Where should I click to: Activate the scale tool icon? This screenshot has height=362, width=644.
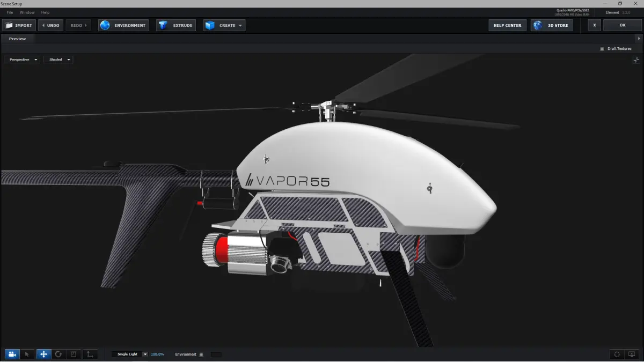(x=74, y=354)
